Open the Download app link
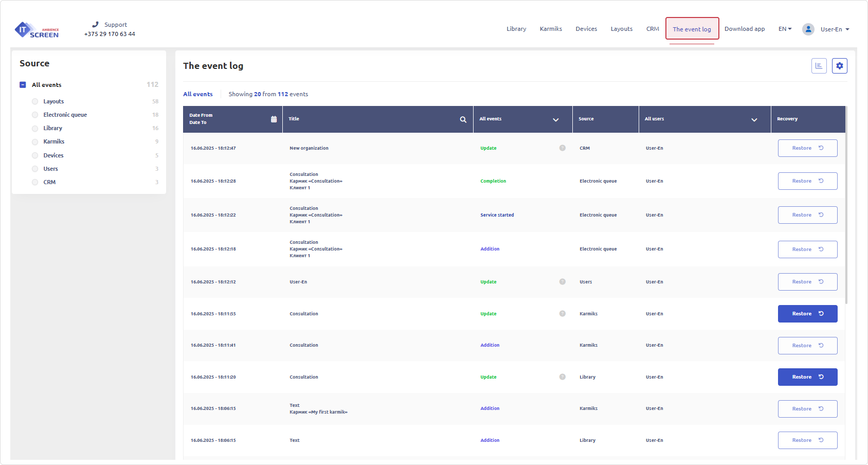Screen dimensions: 868x465 coord(745,29)
